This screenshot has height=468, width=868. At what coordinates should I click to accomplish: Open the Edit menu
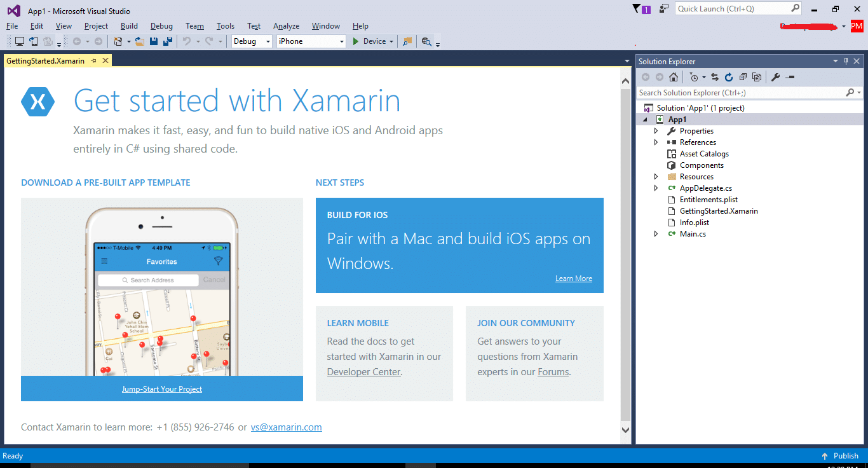(37, 26)
